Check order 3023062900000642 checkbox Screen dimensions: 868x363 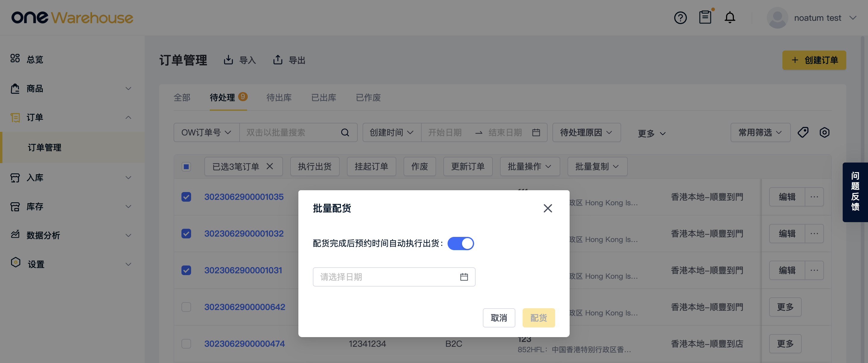coord(186,307)
